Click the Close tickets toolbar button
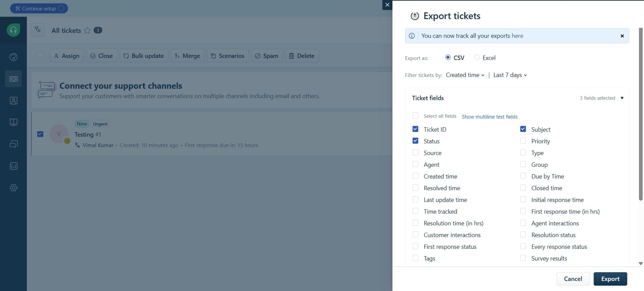 (x=102, y=56)
